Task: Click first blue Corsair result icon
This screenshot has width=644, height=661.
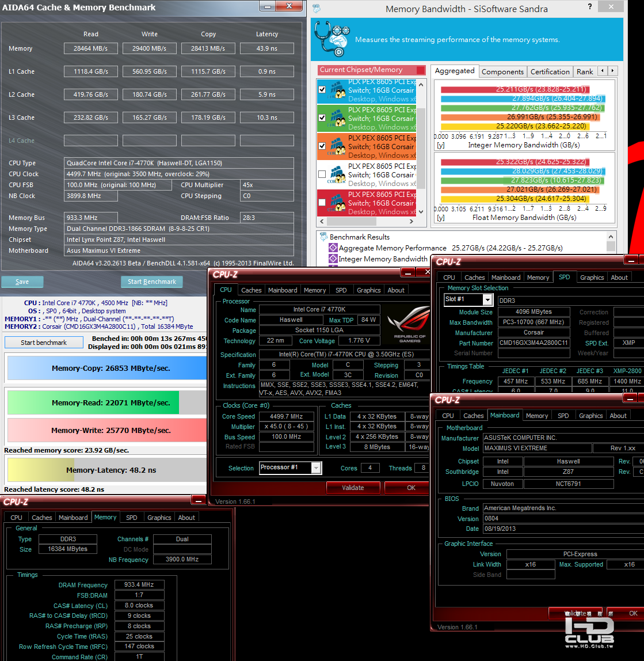Action: (337, 90)
